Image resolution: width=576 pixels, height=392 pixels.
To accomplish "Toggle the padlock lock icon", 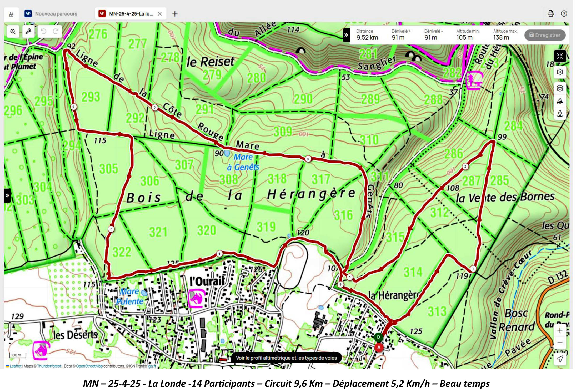I will (11, 14).
